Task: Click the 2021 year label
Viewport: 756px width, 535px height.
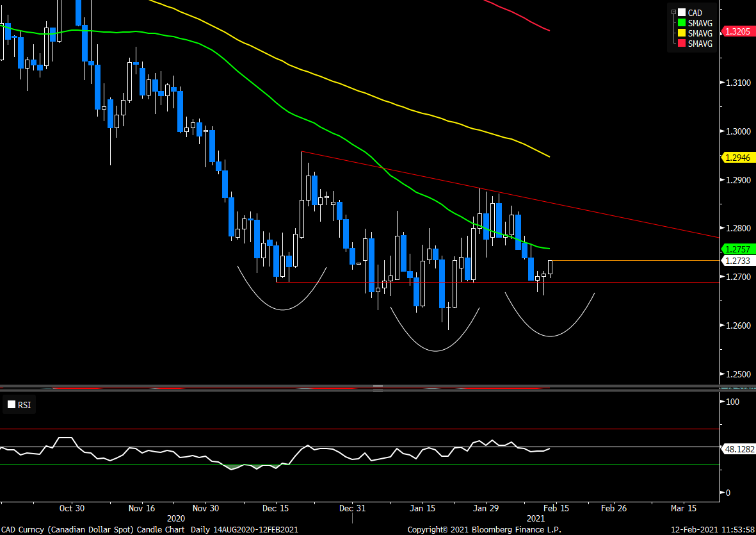Action: [536, 518]
